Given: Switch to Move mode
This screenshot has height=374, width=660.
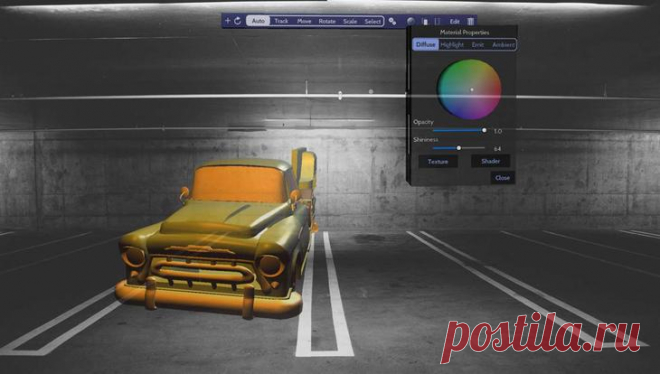Looking at the screenshot, I should click(x=304, y=21).
